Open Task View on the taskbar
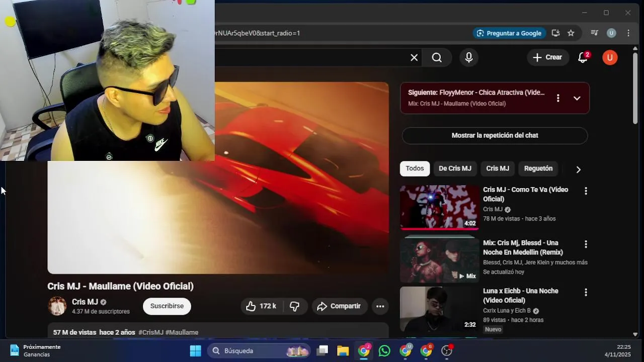 [x=323, y=350]
